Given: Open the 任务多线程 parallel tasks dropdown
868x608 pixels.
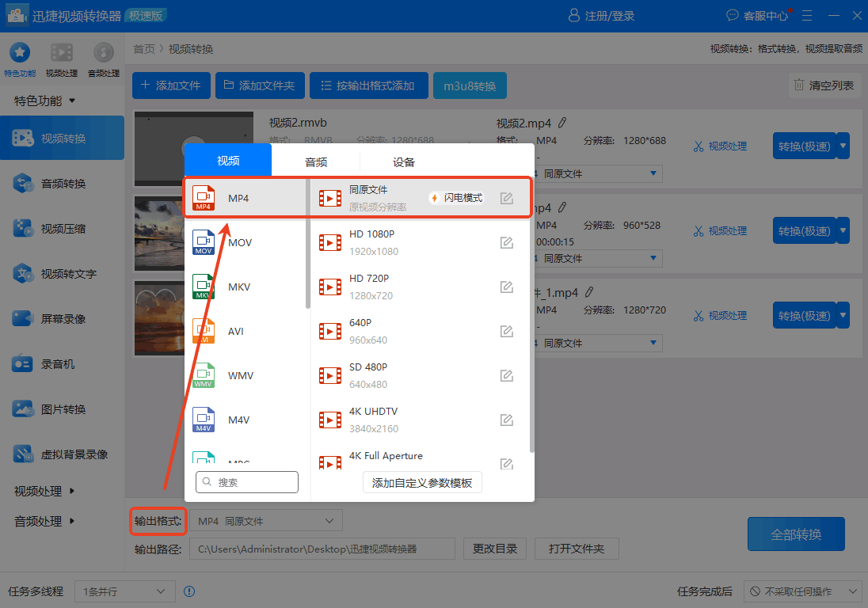Looking at the screenshot, I should pyautogui.click(x=124, y=591).
